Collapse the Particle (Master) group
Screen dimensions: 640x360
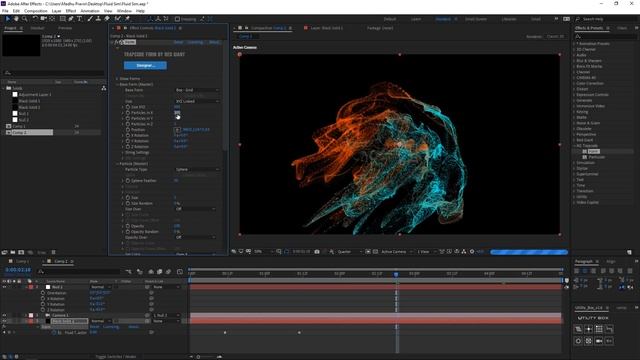(x=117, y=164)
